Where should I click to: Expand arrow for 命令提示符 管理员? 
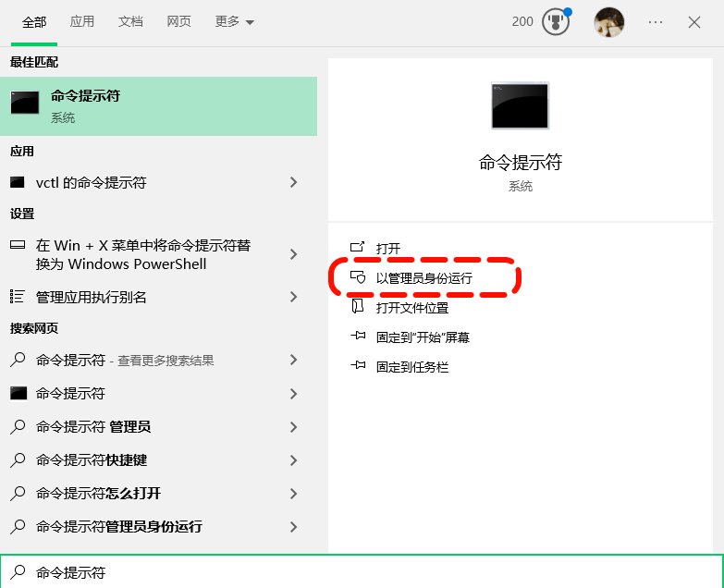tap(293, 427)
